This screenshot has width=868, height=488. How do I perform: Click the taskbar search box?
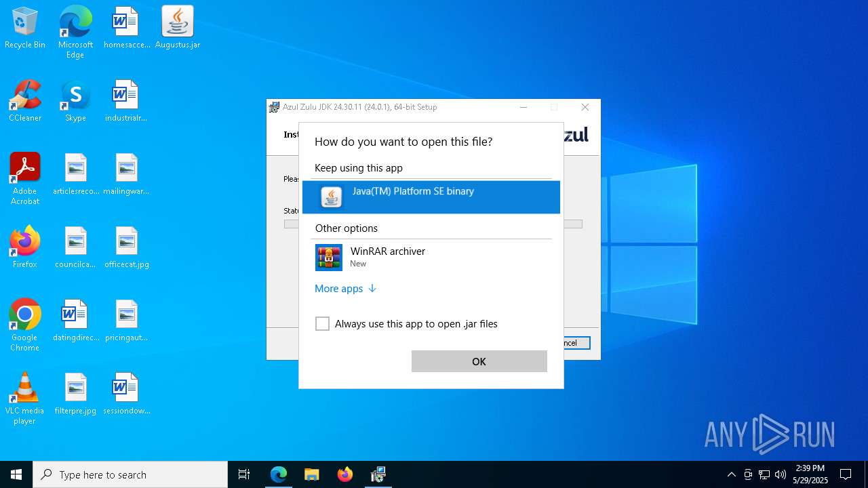tap(130, 474)
